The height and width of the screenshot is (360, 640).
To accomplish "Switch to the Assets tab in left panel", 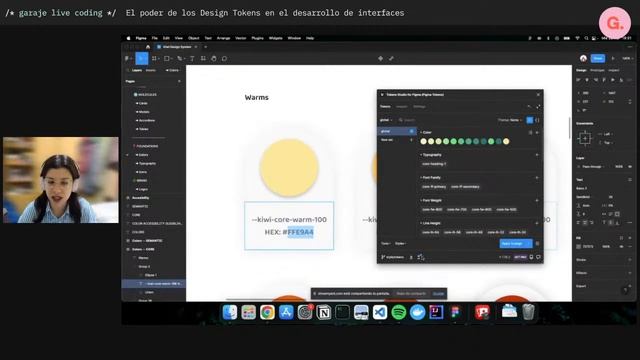I will tap(151, 70).
